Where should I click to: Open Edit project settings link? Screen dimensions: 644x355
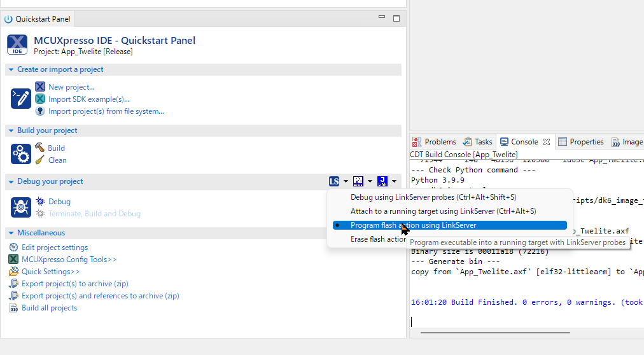point(55,247)
